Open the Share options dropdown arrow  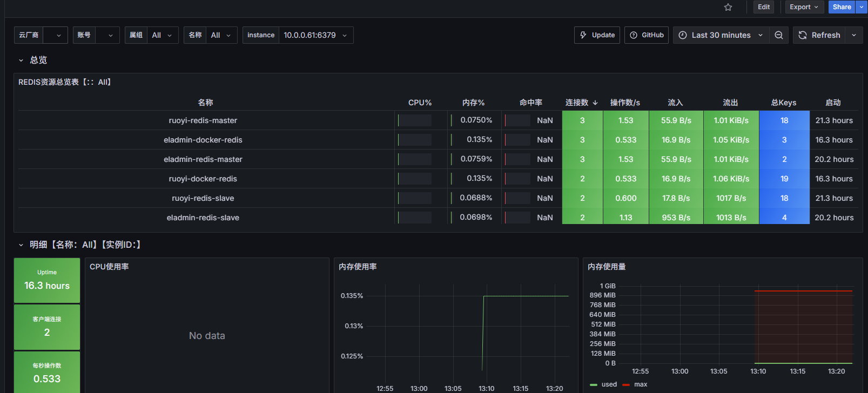(862, 7)
